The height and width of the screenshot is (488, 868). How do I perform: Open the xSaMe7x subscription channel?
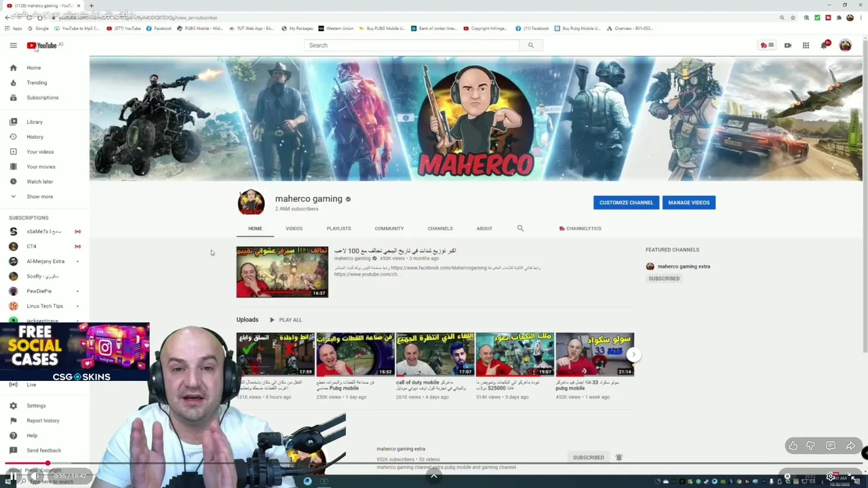point(45,231)
